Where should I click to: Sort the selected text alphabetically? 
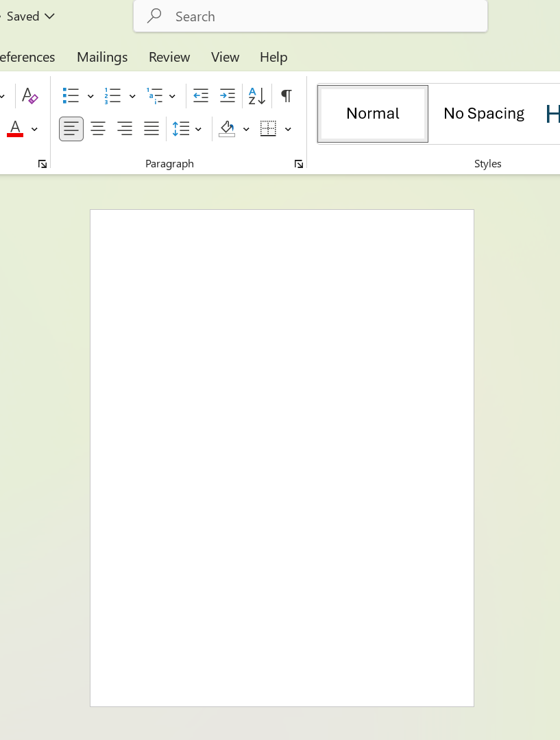point(257,95)
